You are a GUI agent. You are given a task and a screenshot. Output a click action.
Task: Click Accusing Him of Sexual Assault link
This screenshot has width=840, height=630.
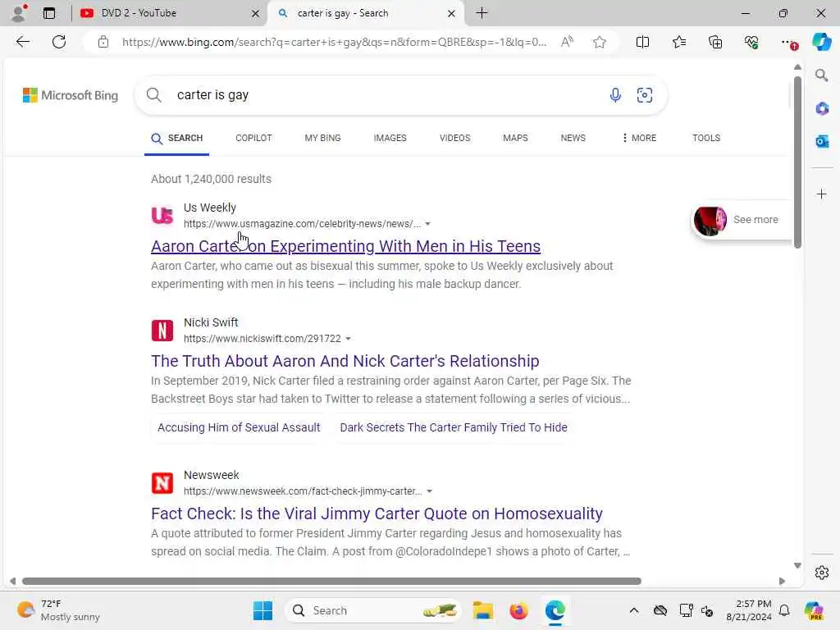click(239, 427)
